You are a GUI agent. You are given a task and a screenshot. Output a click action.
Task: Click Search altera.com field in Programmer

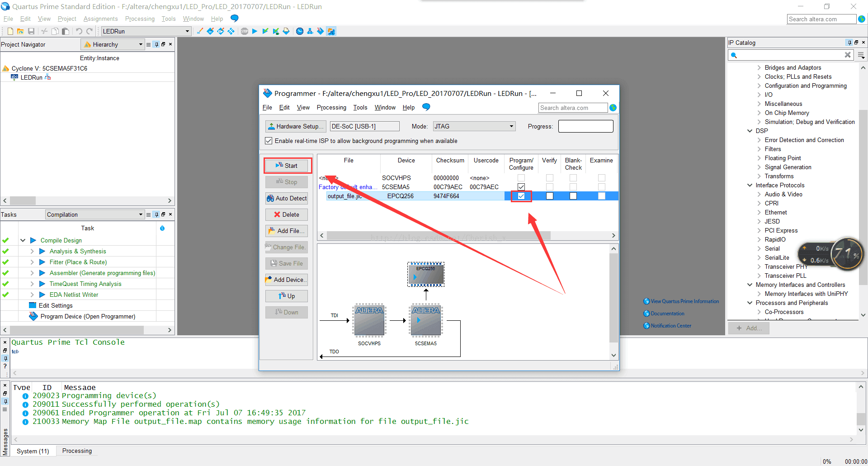point(573,108)
